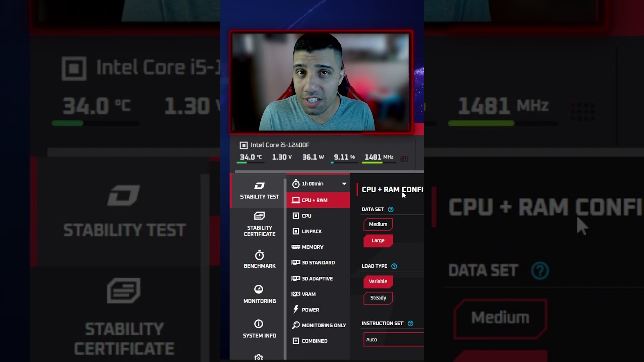Set load type to Variable

378,281
